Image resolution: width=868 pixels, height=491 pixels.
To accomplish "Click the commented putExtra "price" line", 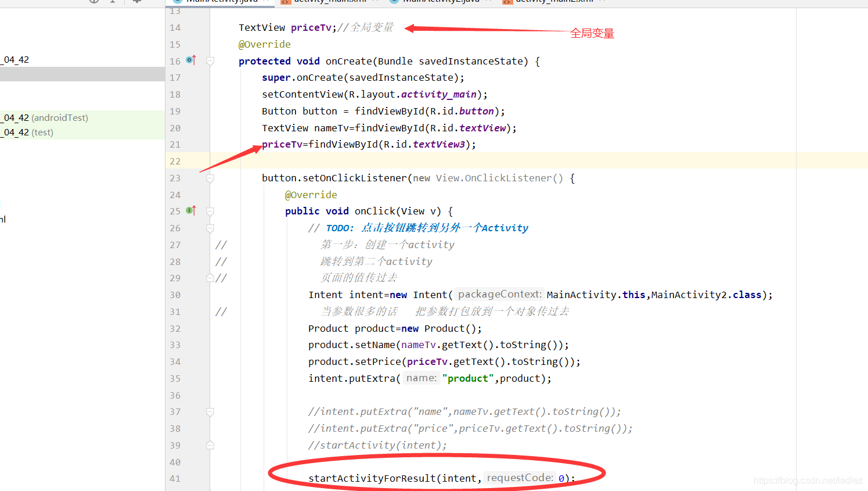I will tap(470, 428).
